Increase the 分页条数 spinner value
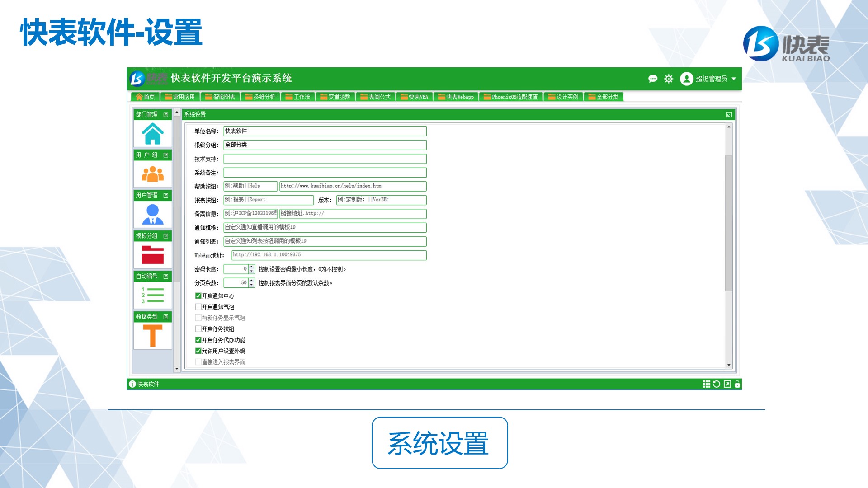868x488 pixels. pyautogui.click(x=252, y=281)
